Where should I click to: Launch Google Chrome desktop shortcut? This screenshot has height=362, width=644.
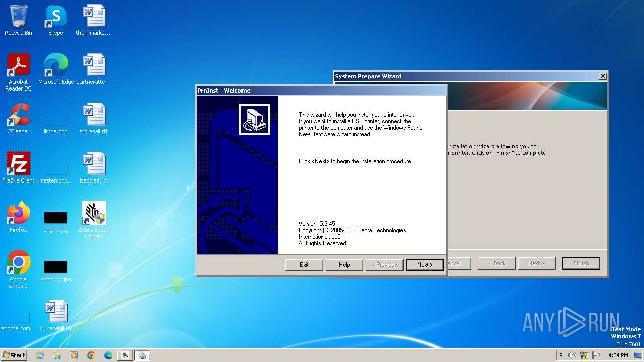(18, 269)
